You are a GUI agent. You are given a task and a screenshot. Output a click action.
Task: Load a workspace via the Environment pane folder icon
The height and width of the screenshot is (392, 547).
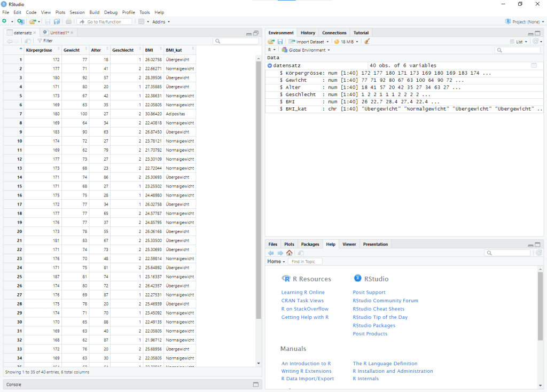point(271,41)
